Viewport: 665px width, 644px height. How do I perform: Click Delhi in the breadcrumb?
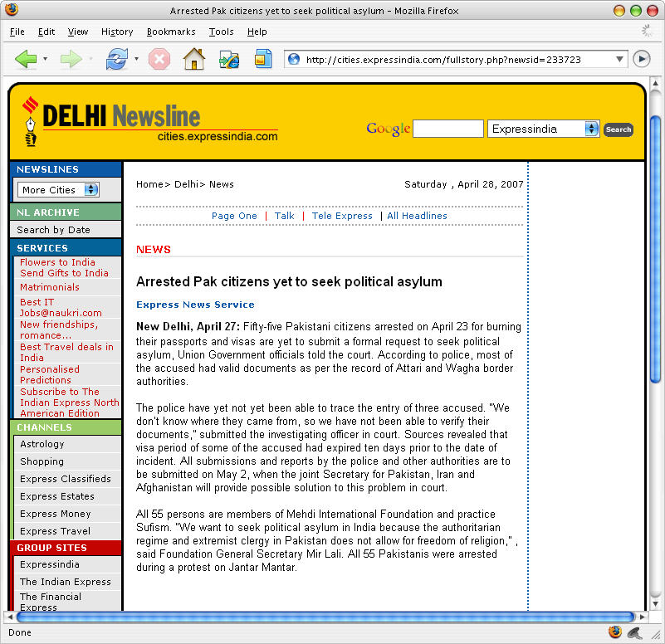pos(186,184)
